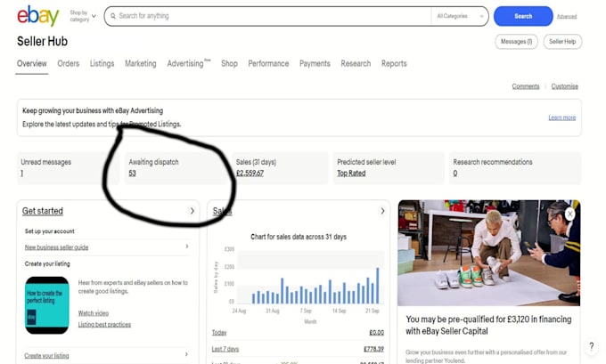This screenshot has width=606, height=364.
Task: Open the Research tab
Action: click(x=356, y=63)
